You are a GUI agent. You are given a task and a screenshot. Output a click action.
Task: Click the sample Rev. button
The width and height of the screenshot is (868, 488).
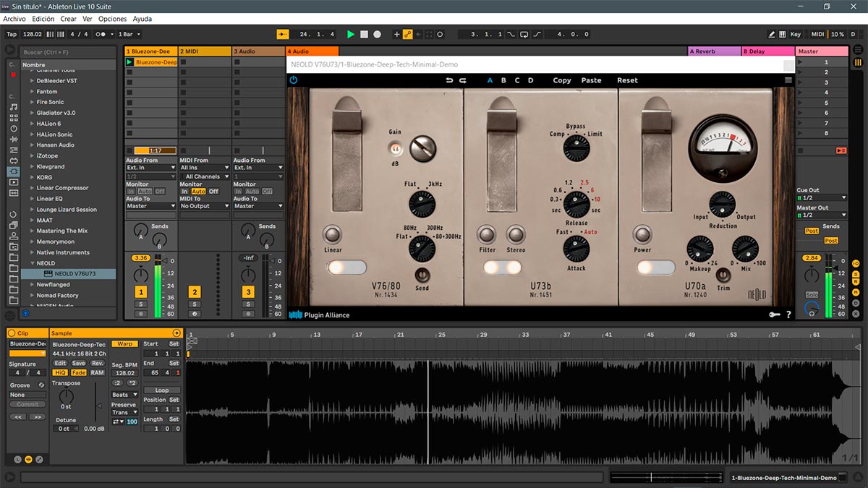(x=97, y=363)
